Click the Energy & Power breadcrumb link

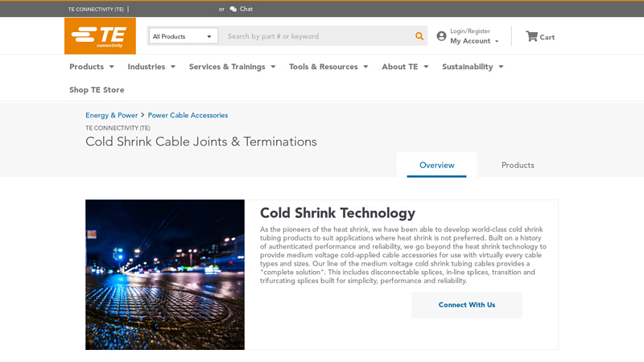pos(111,115)
